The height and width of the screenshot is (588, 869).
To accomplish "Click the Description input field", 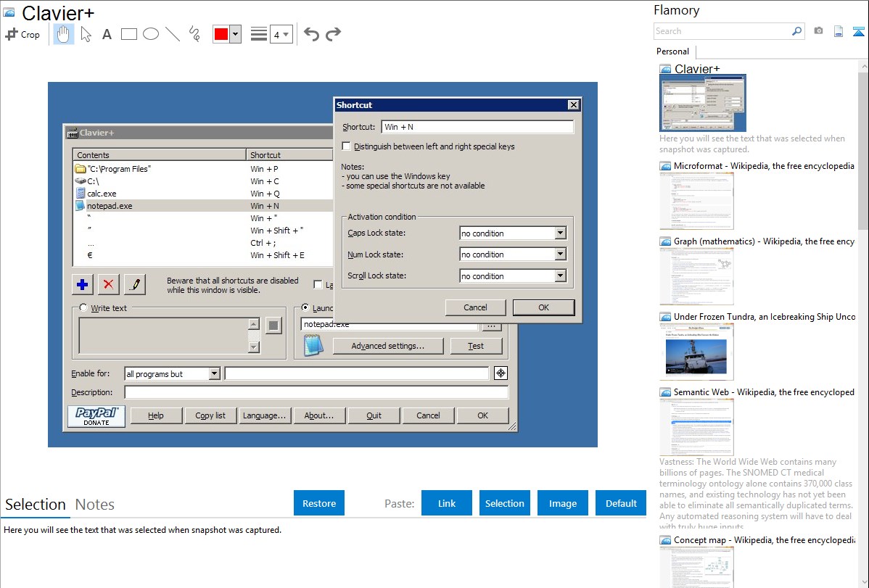I will tap(316, 392).
